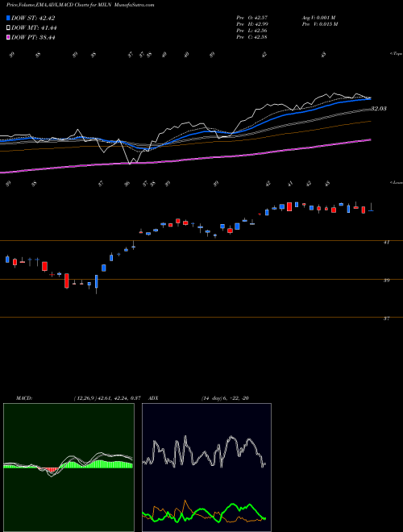This screenshot has width=403, height=532.
Task: Click the 'Pre O: 42.57' open value
Action: click(x=252, y=17)
